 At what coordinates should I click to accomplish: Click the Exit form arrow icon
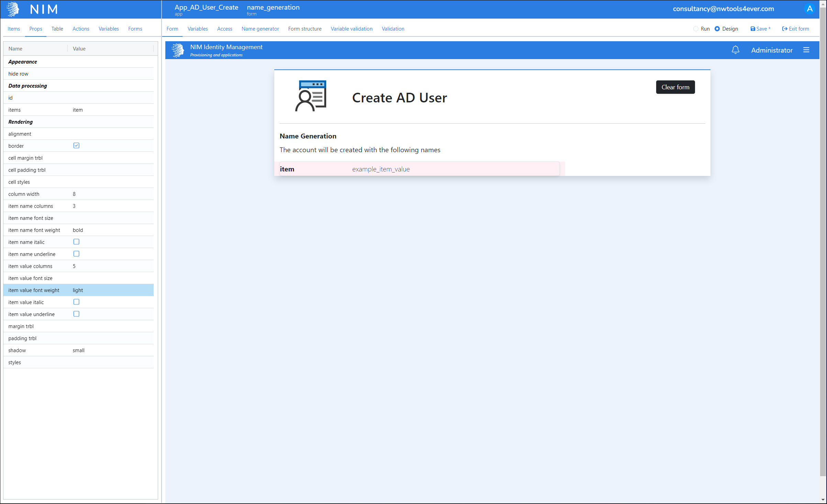785,29
